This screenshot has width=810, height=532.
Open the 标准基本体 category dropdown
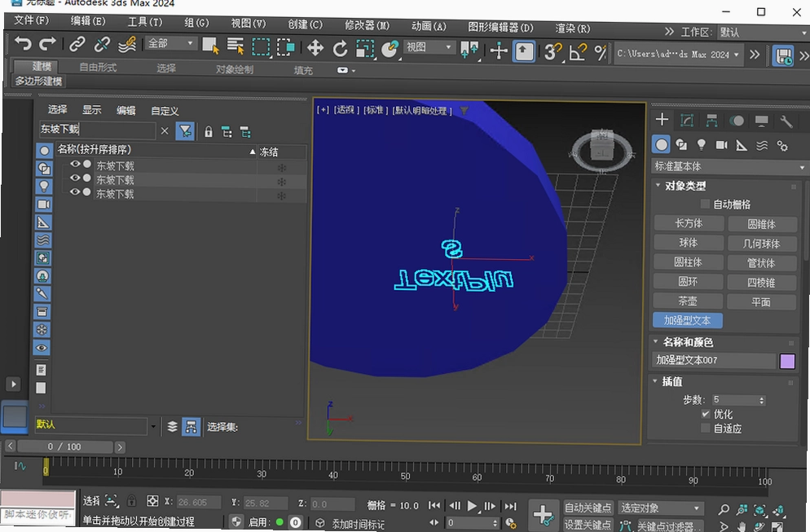coord(729,167)
